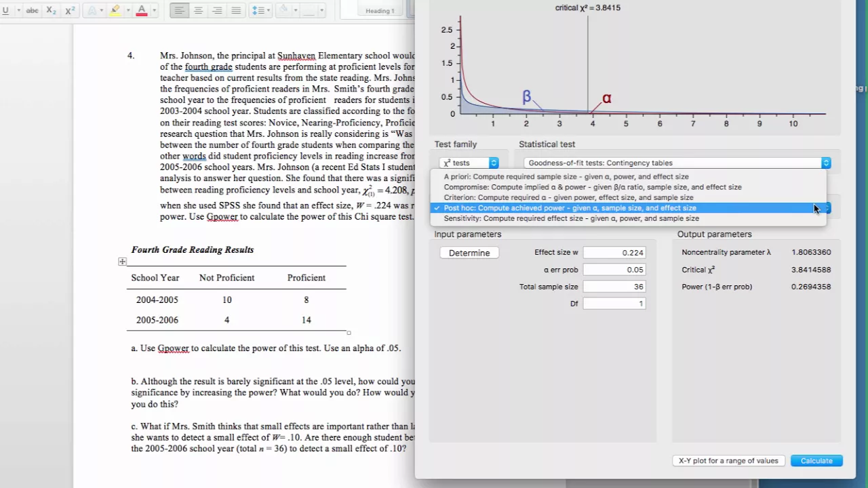Edit α err prob field
Screen dimensions: 868x488
pyautogui.click(x=614, y=270)
